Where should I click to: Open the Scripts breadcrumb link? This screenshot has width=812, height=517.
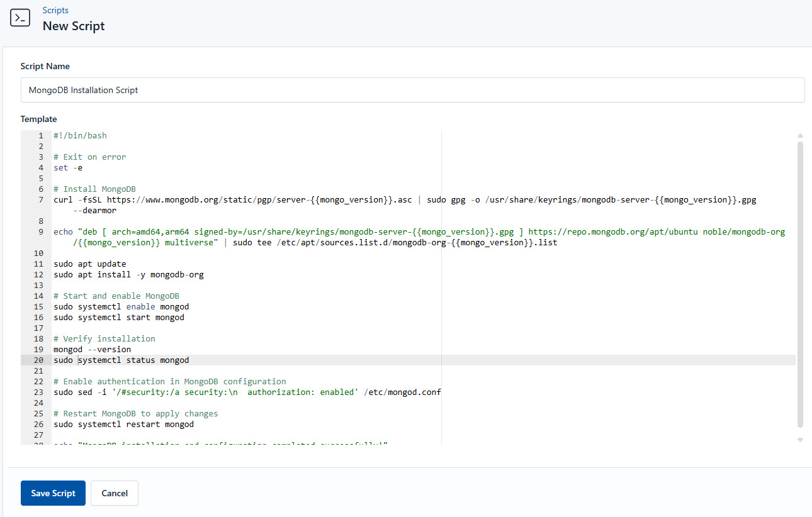click(55, 10)
